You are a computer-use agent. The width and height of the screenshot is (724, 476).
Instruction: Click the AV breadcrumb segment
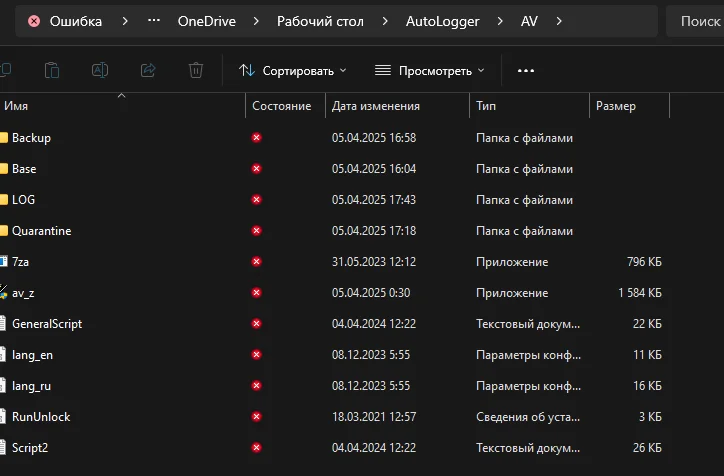[x=529, y=21]
